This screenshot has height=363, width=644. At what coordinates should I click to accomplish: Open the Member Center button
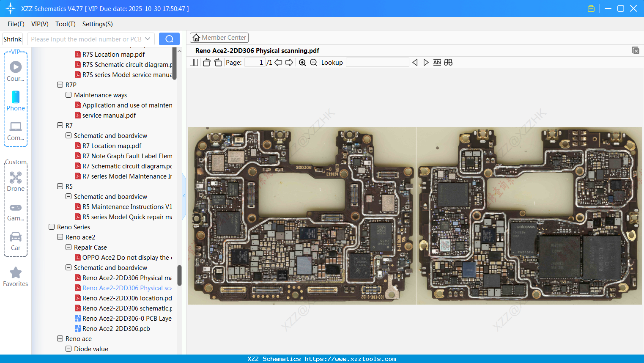[219, 38]
